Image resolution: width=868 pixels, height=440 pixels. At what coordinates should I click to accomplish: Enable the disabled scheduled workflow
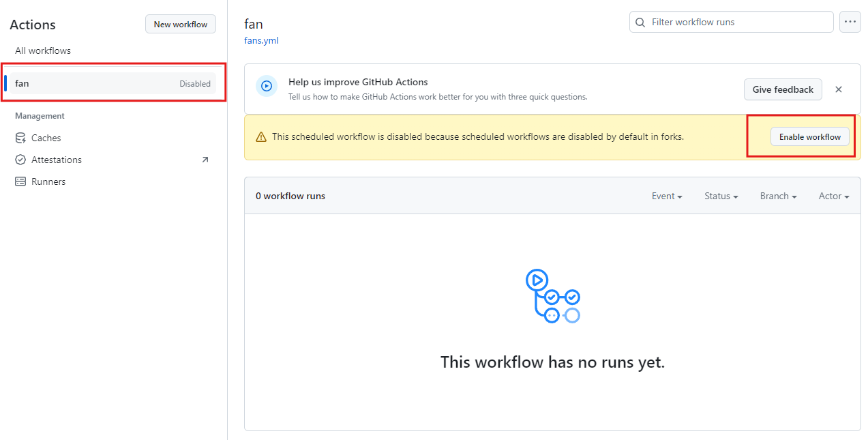coord(810,136)
